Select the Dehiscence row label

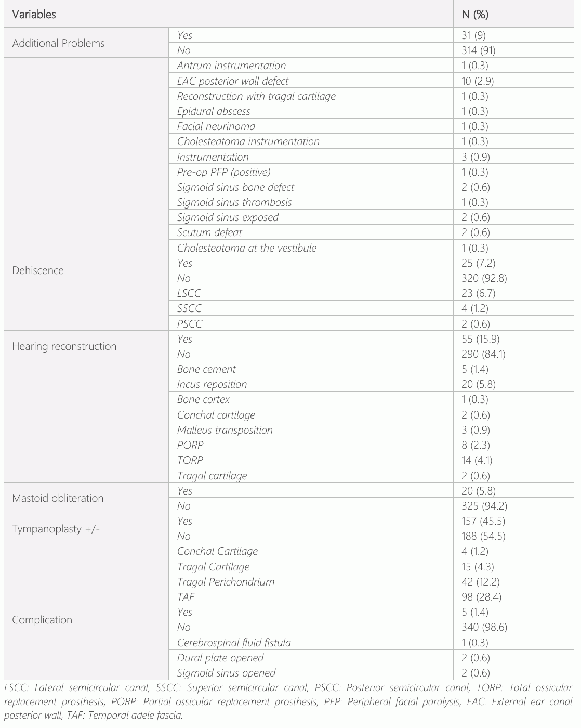38,270
